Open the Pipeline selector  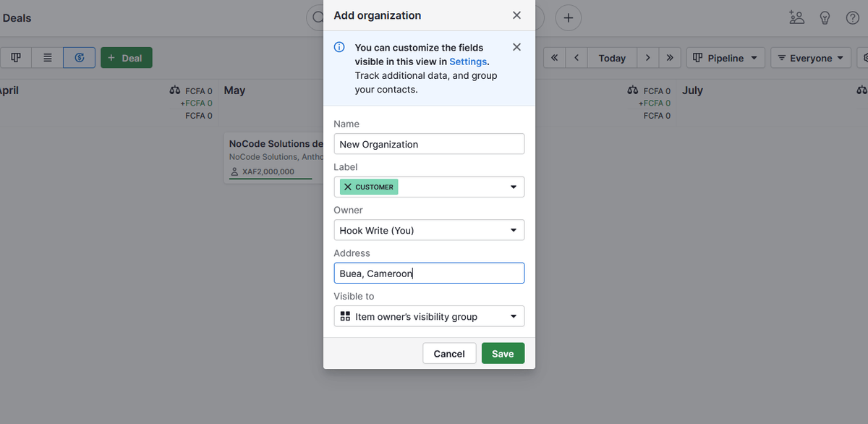tap(726, 58)
